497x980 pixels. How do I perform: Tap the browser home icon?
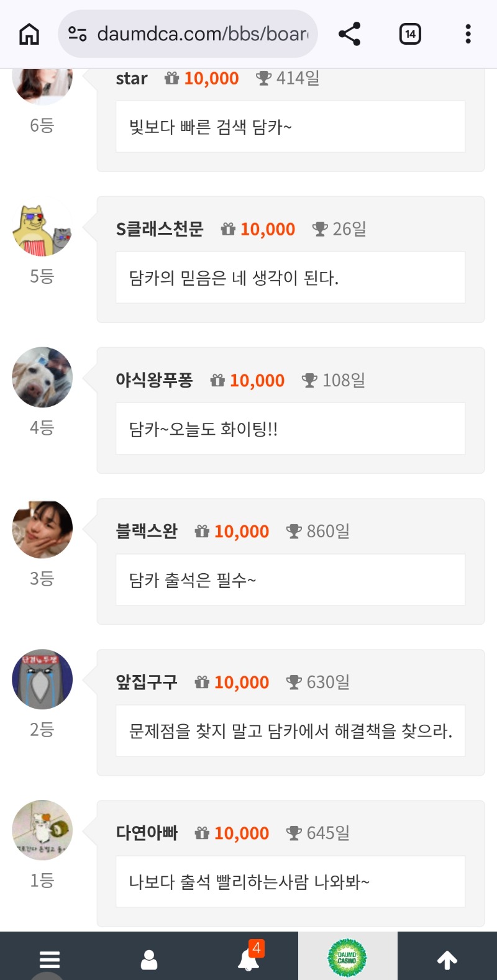29,34
